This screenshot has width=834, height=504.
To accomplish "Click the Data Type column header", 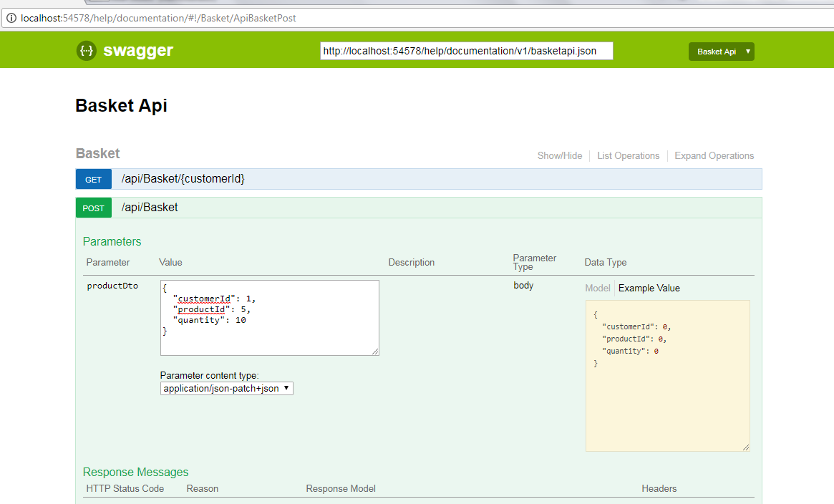I will [x=606, y=262].
